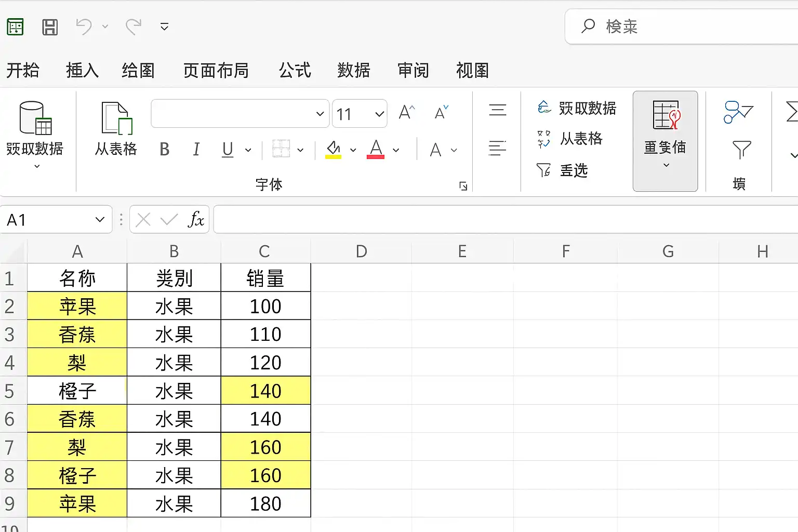Screen dimensions: 798x532
Task: Click the borders grid icon
Action: click(x=281, y=150)
